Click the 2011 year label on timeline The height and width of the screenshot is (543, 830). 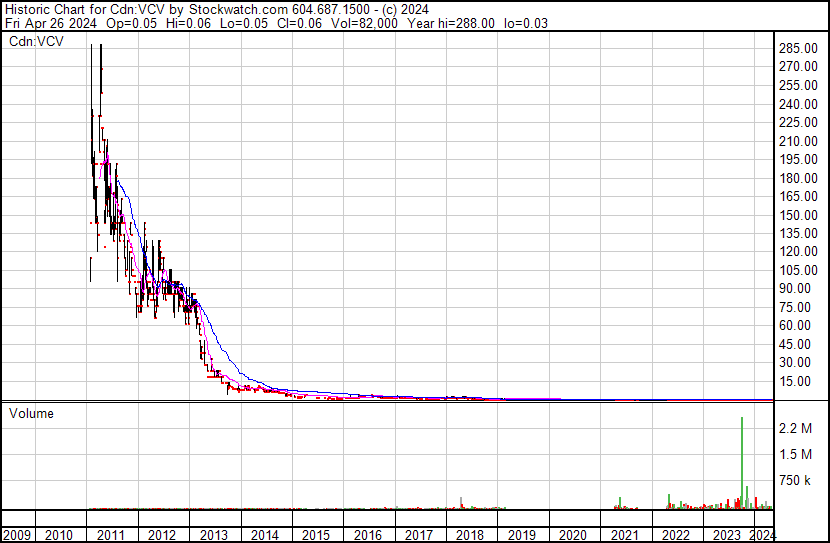pos(111,534)
